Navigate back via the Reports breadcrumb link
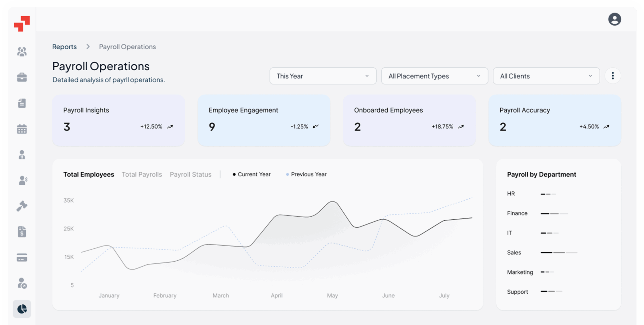The image size is (644, 325). (64, 47)
